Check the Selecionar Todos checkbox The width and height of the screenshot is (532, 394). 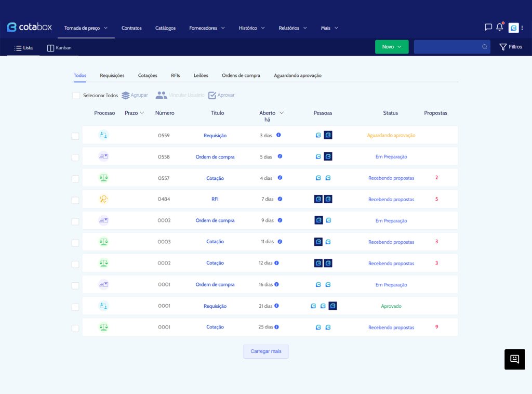pyautogui.click(x=76, y=96)
